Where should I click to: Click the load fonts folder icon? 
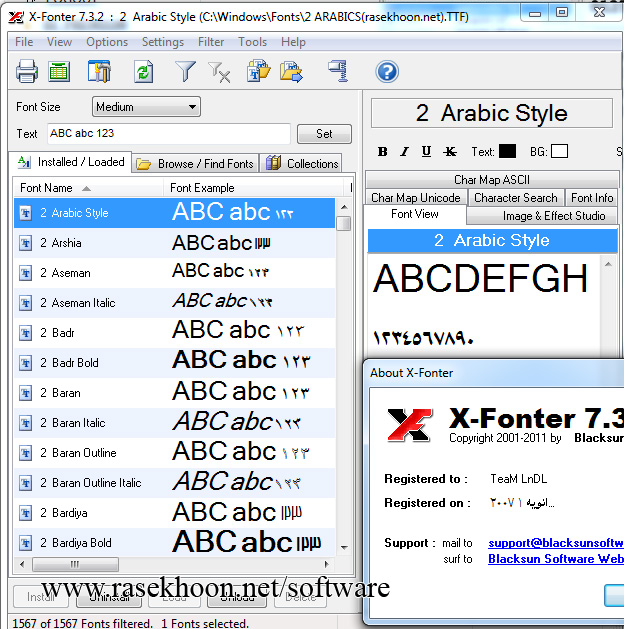258,71
